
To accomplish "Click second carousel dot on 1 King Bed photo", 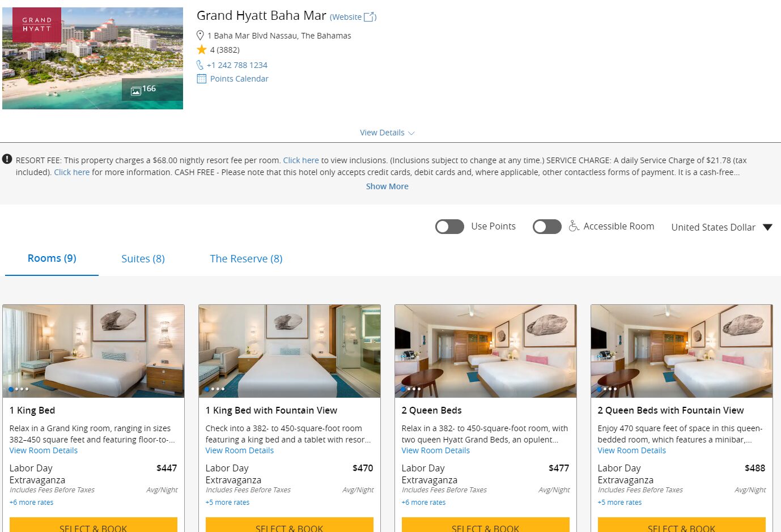I will click(x=16, y=389).
